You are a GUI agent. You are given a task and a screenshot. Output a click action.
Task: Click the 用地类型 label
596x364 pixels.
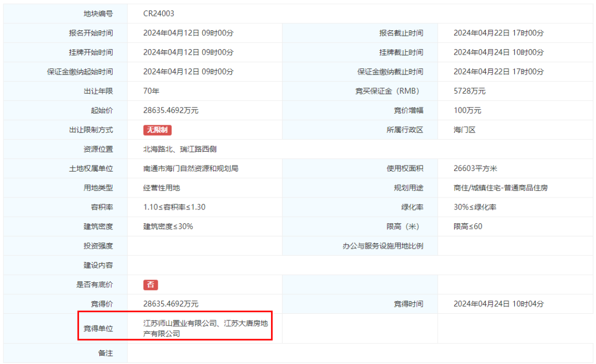pyautogui.click(x=98, y=188)
